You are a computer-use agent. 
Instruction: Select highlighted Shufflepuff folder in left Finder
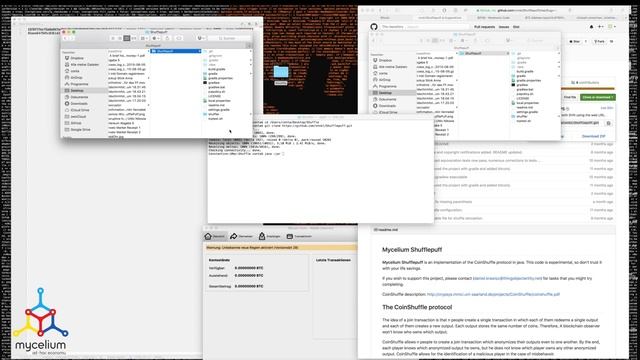(176, 51)
